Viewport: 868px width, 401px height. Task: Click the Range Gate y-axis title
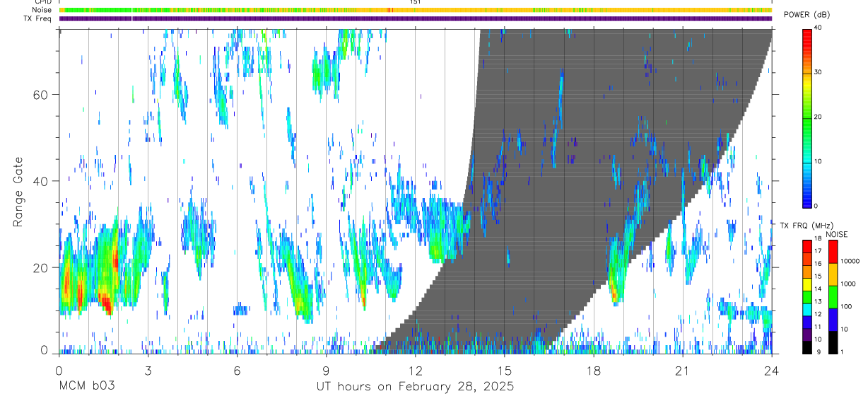(18, 192)
